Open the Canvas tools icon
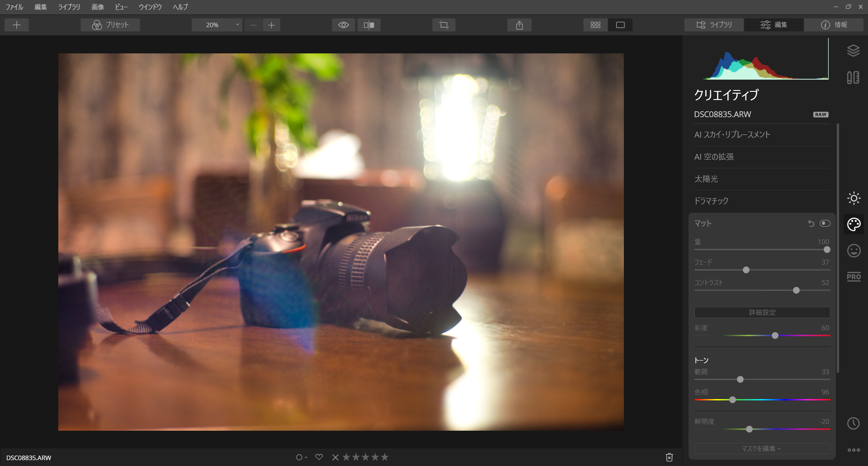Image resolution: width=868 pixels, height=466 pixels. (853, 77)
